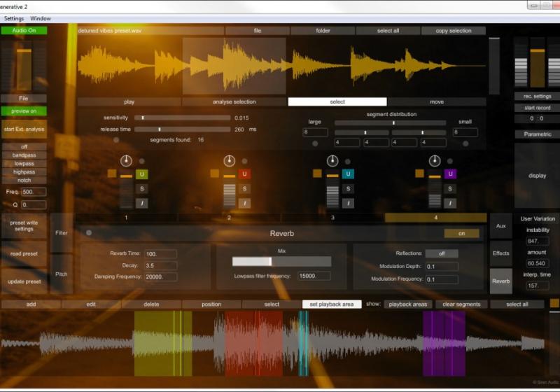Select the bandpass filter type
Screen dimensions: 560x392
[24, 155]
